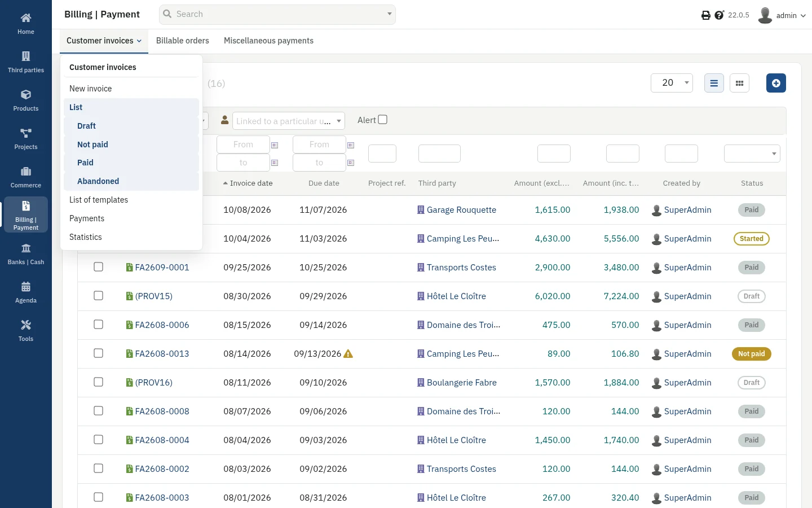Choose New invoice from menu

[91, 89]
